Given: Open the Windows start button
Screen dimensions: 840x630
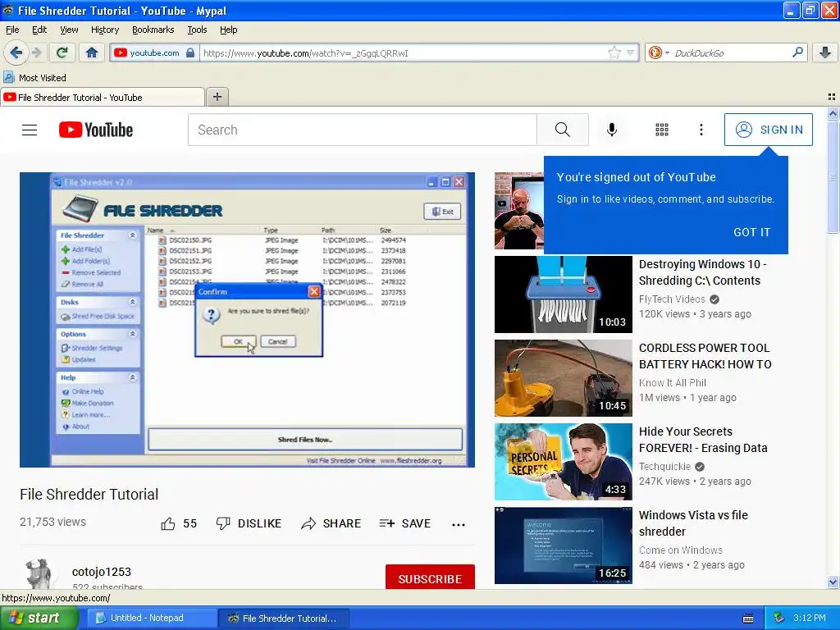Looking at the screenshot, I should pyautogui.click(x=39, y=618).
